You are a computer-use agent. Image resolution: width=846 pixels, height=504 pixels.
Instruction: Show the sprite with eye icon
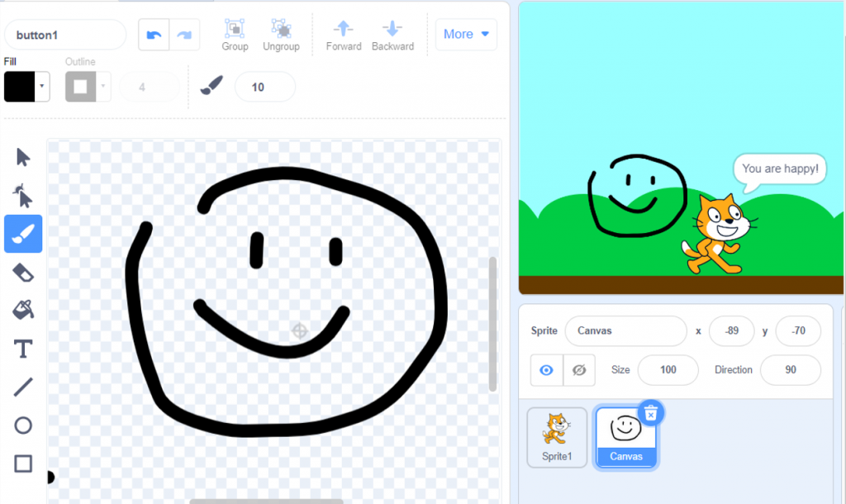547,369
